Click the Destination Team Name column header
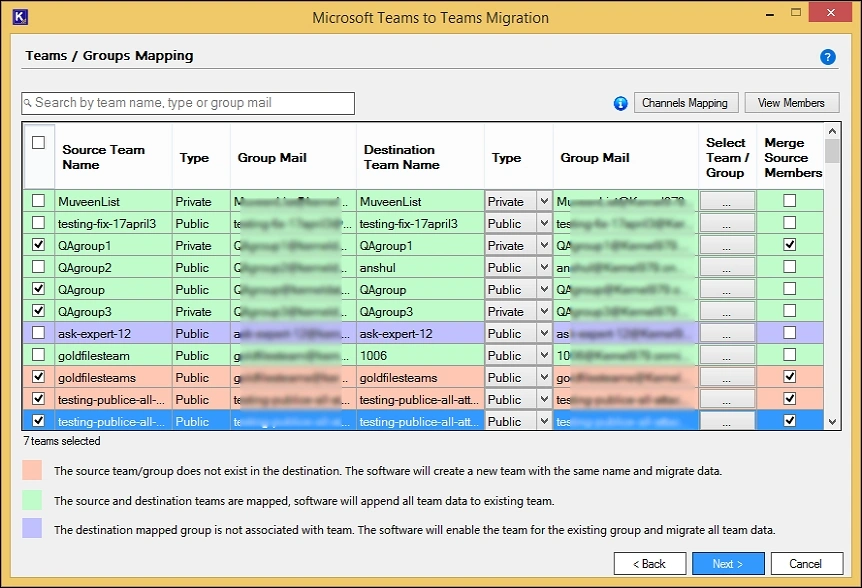 [420, 157]
